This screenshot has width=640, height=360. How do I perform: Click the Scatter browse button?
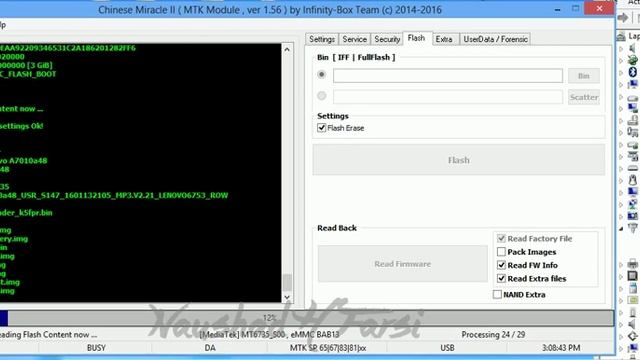tap(584, 97)
